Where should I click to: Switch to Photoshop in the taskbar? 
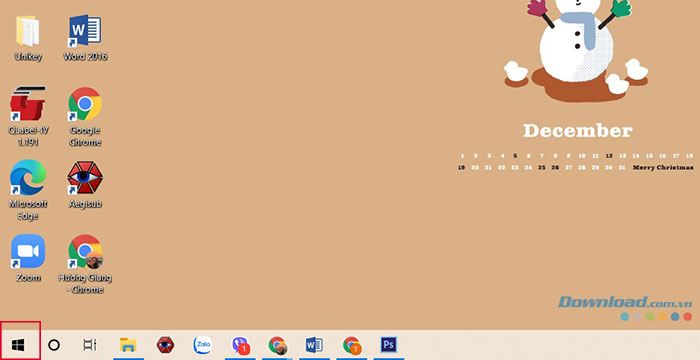coord(389,345)
